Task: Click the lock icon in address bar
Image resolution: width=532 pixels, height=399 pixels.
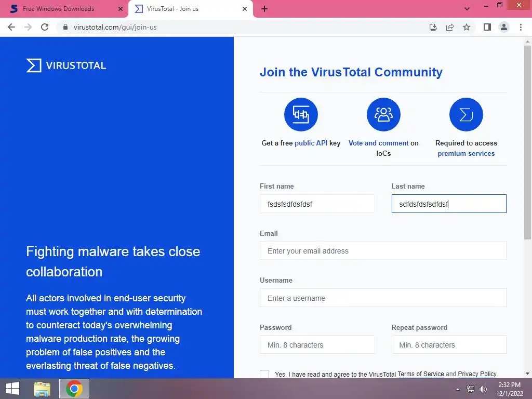Action: 65,27
